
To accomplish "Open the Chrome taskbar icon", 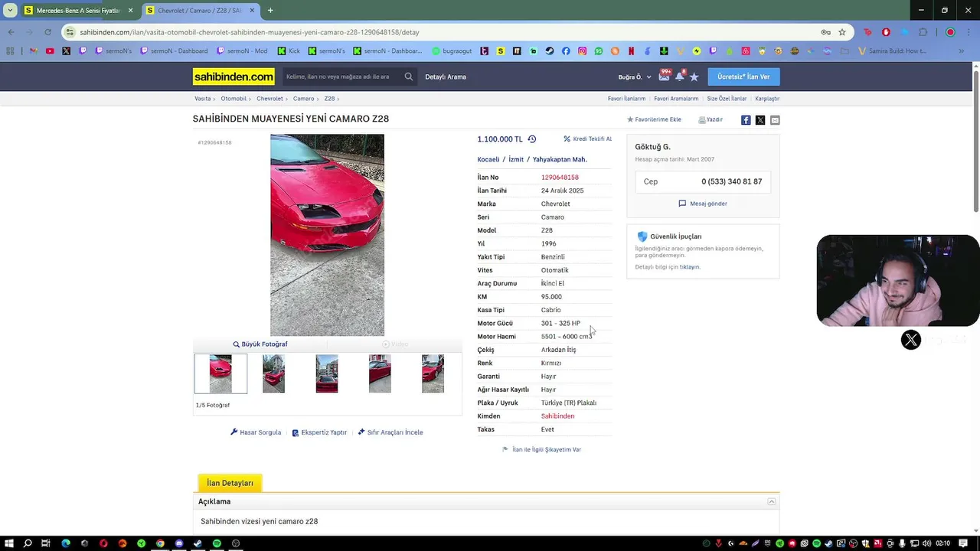I will pyautogui.click(x=160, y=543).
